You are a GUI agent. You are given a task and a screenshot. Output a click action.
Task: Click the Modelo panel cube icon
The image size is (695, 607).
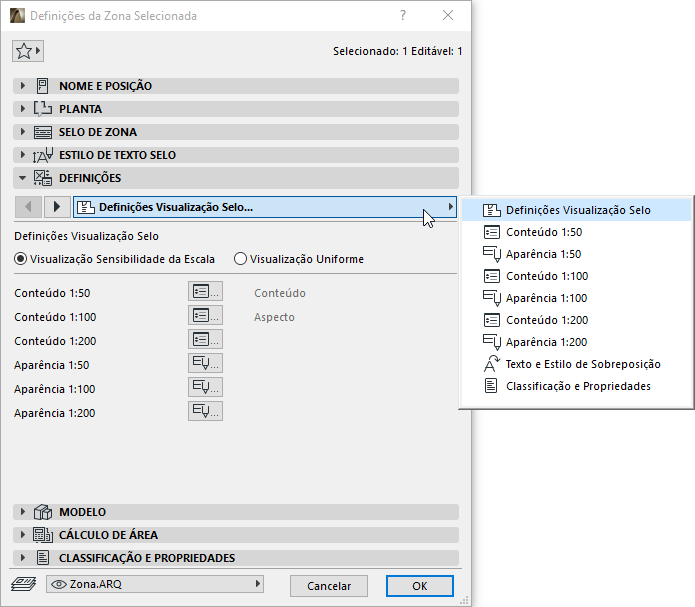coord(43,512)
